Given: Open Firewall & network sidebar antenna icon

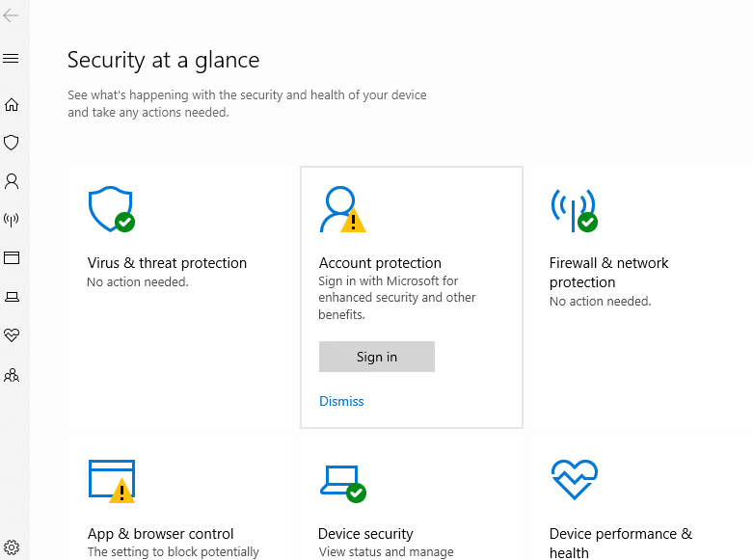Looking at the screenshot, I should [12, 220].
